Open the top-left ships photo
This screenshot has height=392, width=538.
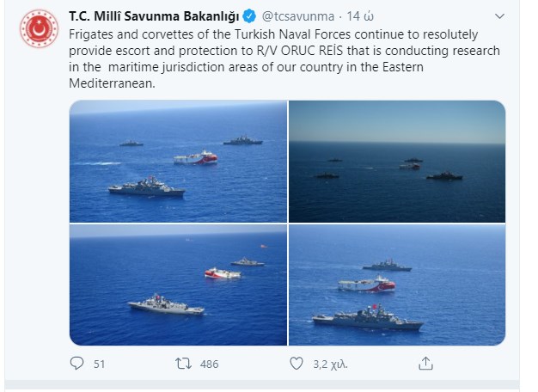[178, 161]
